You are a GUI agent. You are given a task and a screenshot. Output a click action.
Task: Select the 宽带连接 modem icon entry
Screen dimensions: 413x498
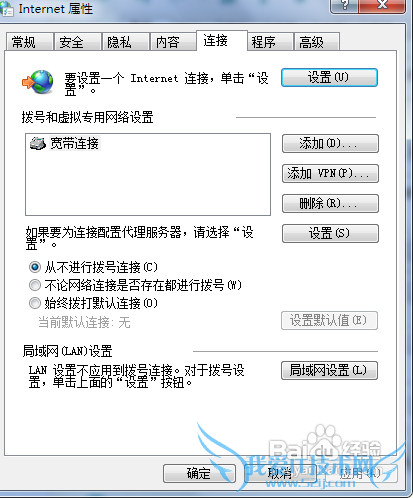(38, 143)
